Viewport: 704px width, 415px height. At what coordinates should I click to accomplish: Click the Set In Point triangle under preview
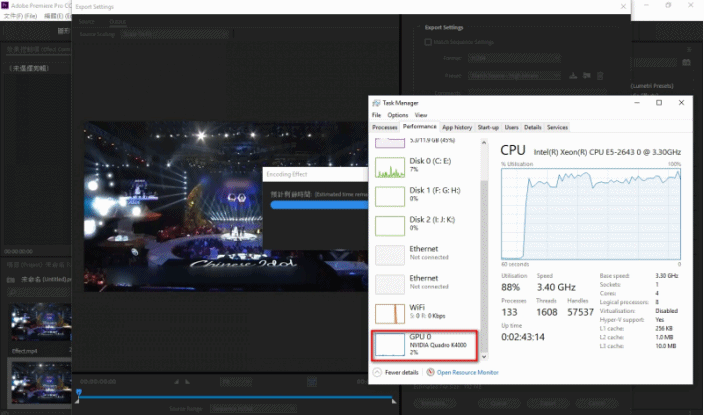point(176,382)
